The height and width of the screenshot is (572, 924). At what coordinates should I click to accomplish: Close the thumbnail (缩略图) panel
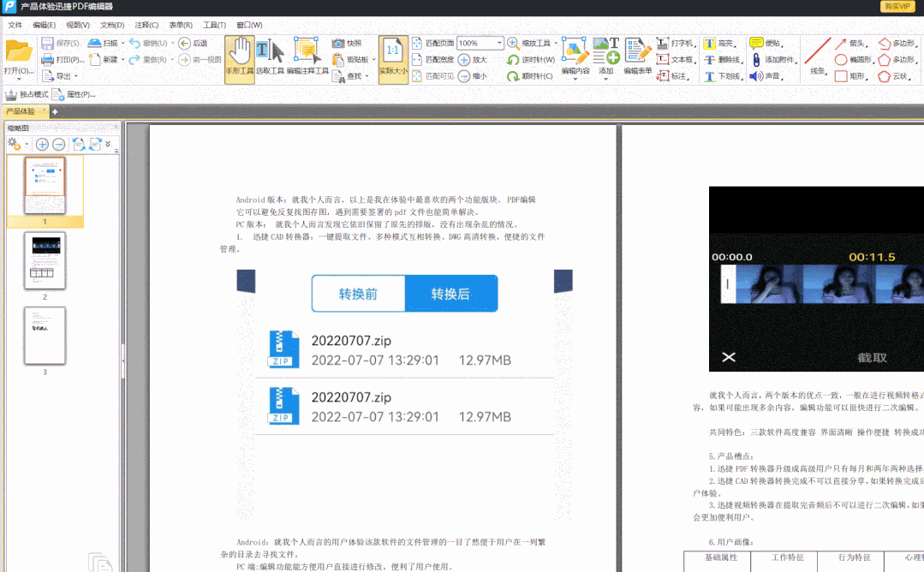[116, 127]
